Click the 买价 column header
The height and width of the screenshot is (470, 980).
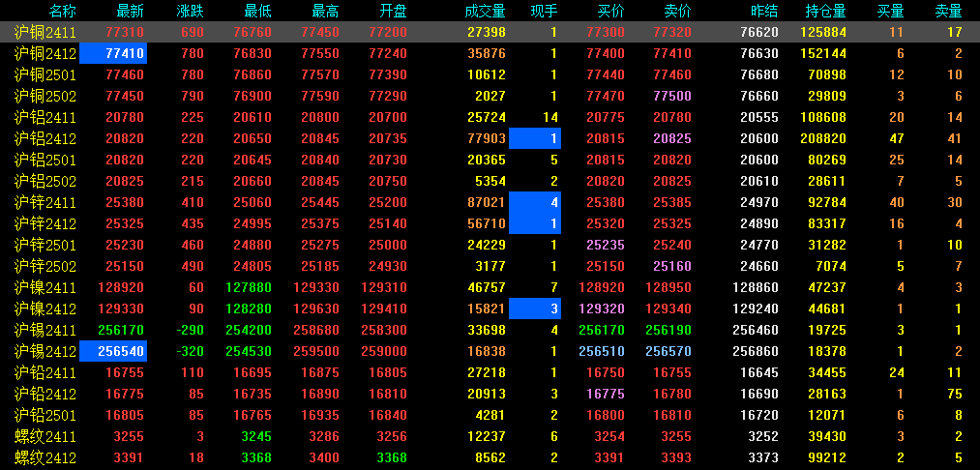click(x=610, y=11)
